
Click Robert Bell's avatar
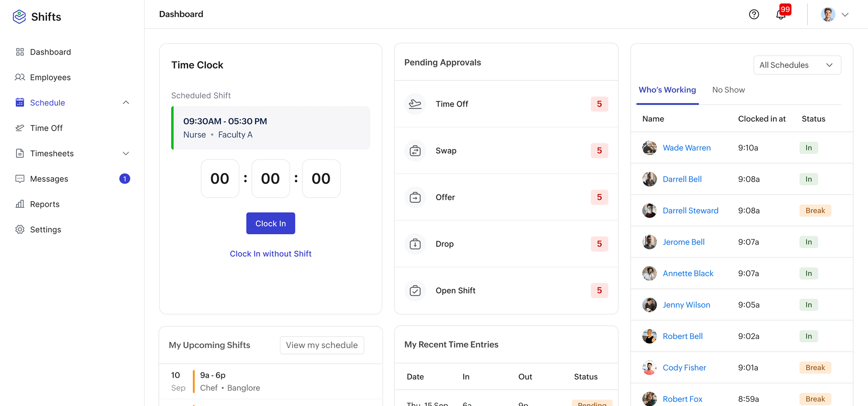(x=649, y=336)
